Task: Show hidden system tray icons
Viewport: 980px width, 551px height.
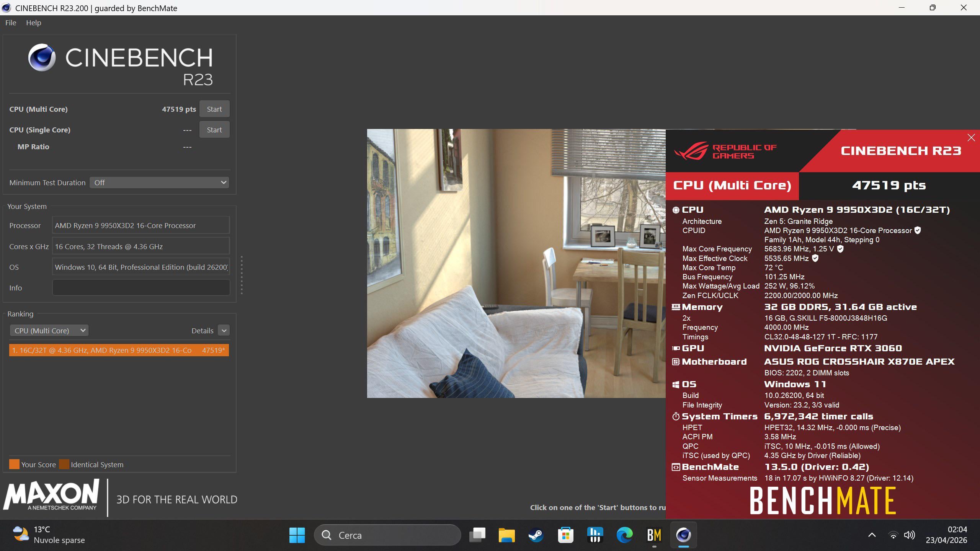Action: 872,535
